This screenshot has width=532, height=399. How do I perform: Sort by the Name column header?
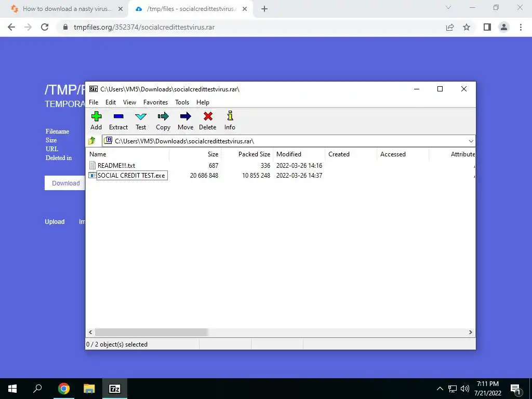click(128, 154)
